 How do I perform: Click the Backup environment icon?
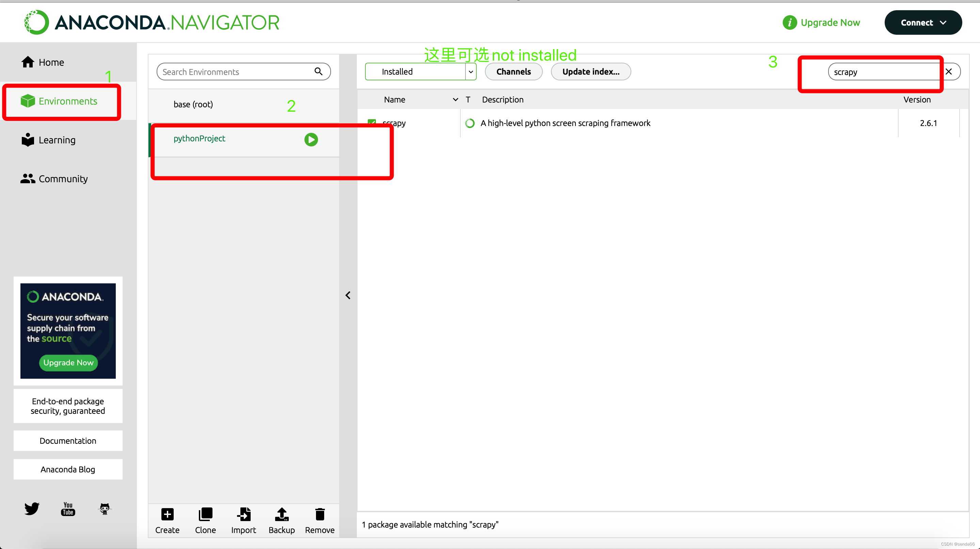281,515
